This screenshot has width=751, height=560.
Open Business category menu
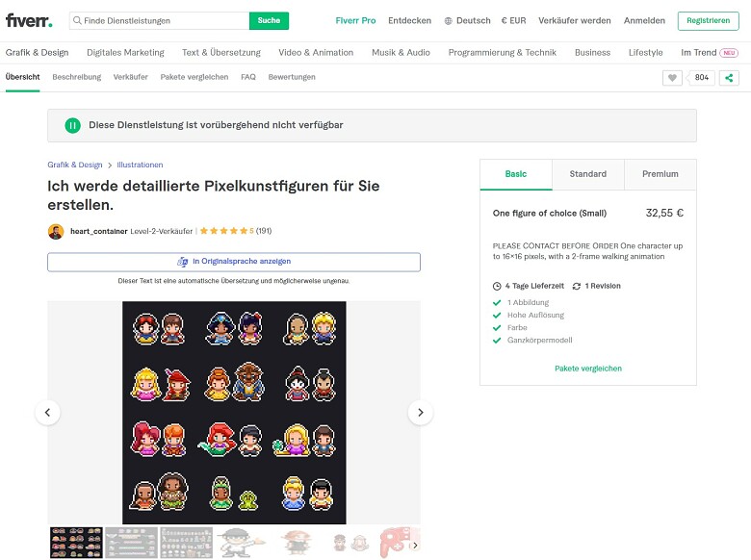[x=592, y=53]
